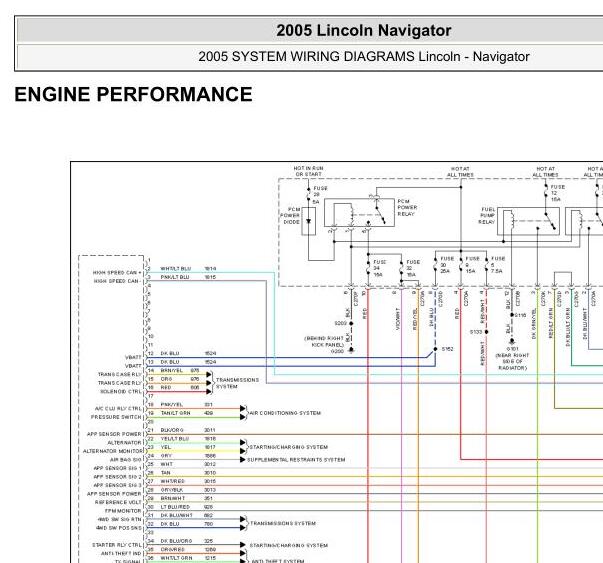603x563 pixels.
Task: Click the 'PCM POWER DIODE' component label
Action: [x=290, y=215]
